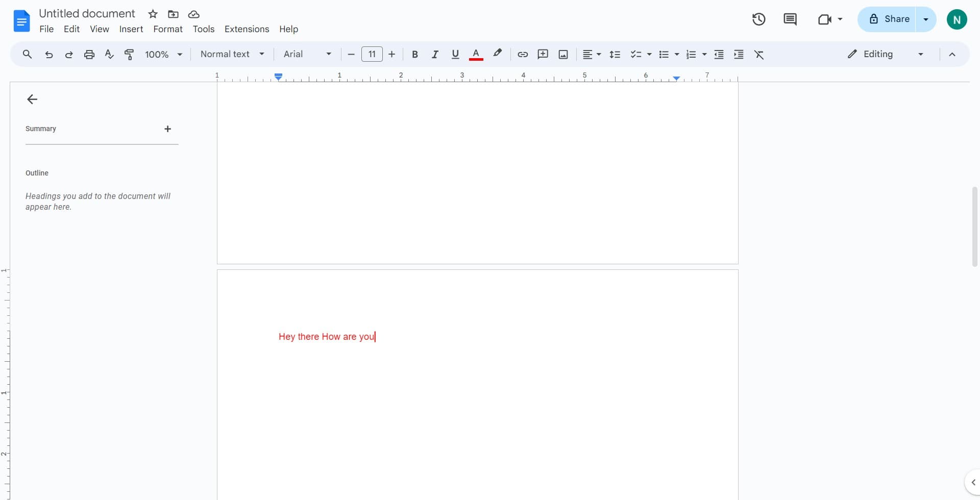
Task: Insert an image
Action: [x=562, y=54]
